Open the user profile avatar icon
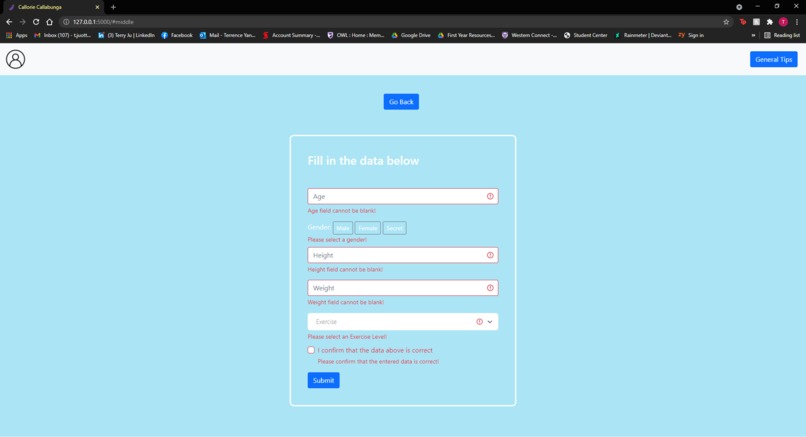The image size is (806, 437). [x=15, y=59]
